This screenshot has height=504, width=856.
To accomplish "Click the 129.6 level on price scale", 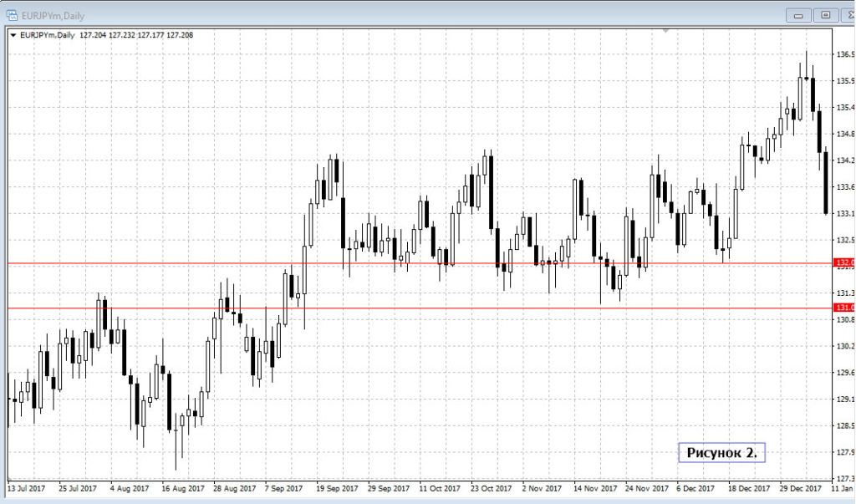I will (844, 373).
